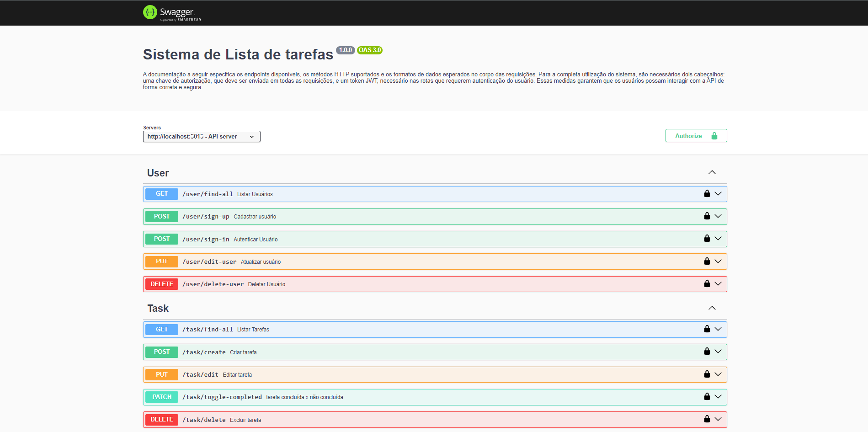Click lock icon on DELETE /user/delete-user
The height and width of the screenshot is (432, 868).
(x=707, y=284)
